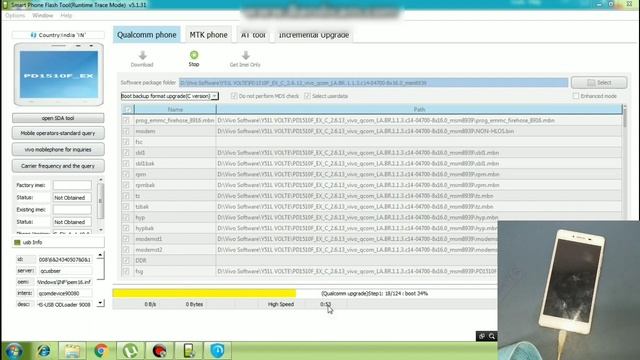Switch to the Incremental upgrade tab

click(313, 35)
